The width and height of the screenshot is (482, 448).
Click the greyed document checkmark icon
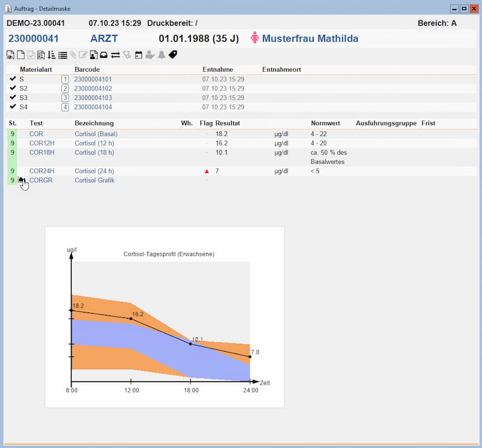pos(31,55)
